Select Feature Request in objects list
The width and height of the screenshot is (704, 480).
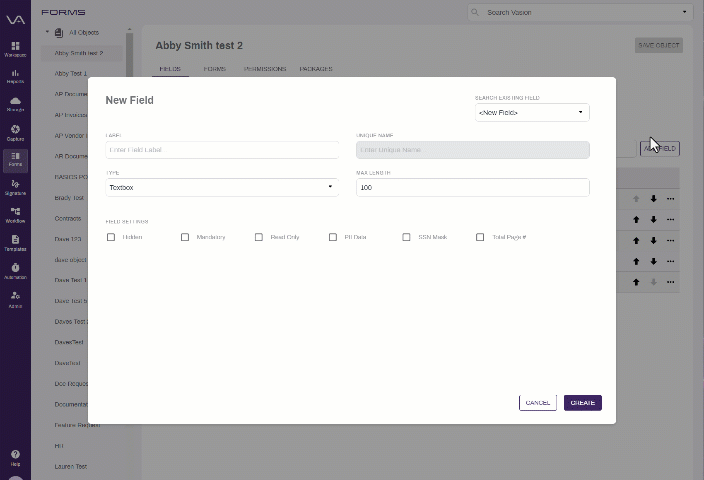[77, 425]
